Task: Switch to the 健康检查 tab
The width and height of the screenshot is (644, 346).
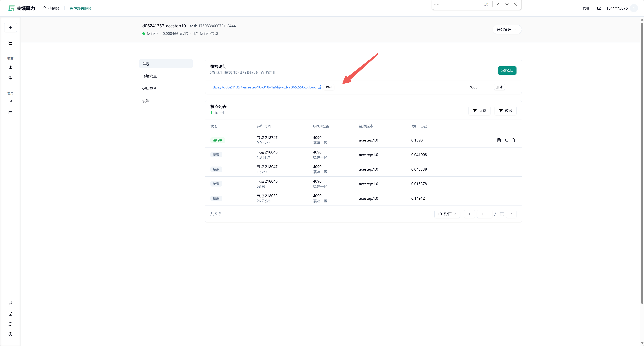Action: [149, 88]
